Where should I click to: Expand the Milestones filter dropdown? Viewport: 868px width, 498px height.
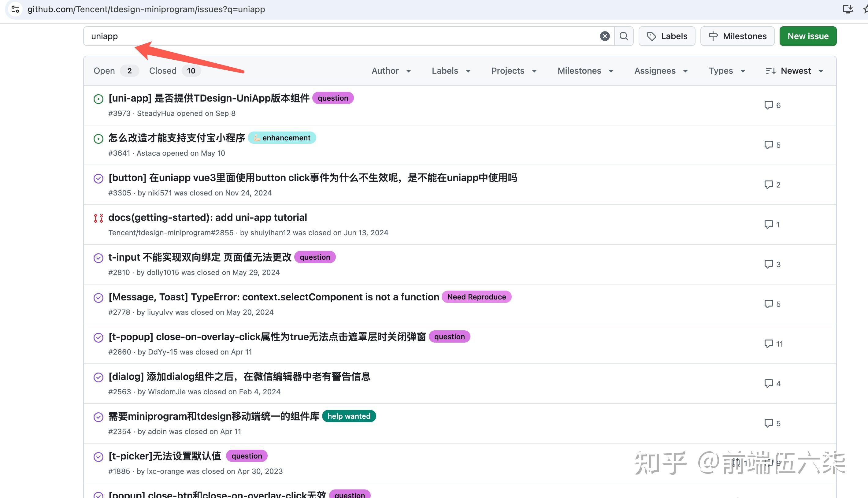point(585,71)
